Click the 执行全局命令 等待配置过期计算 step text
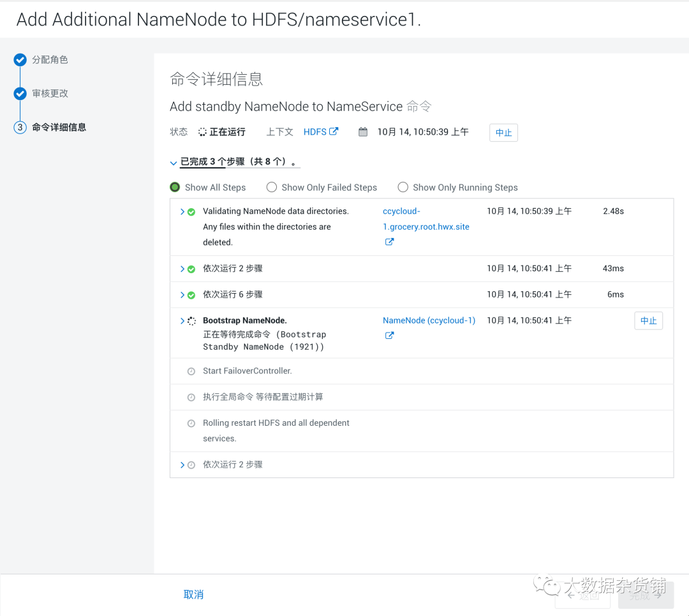The height and width of the screenshot is (616, 689). (x=263, y=397)
